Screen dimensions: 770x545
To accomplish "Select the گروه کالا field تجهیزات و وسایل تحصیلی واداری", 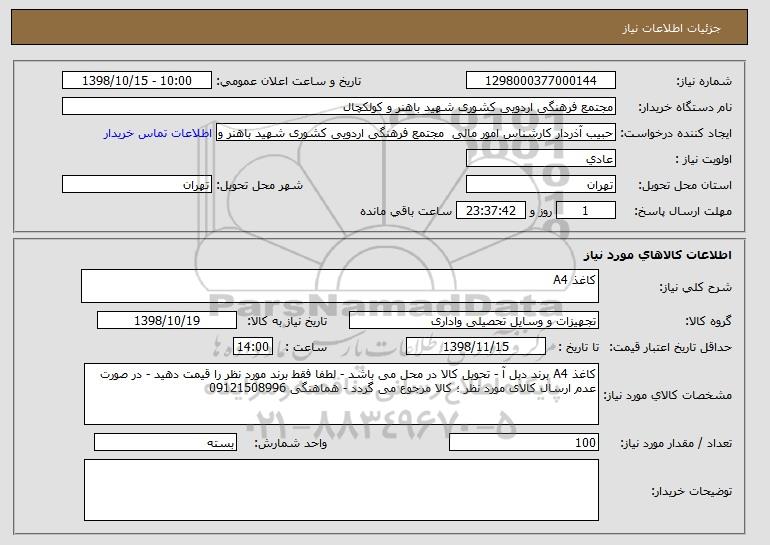I will click(474, 321).
